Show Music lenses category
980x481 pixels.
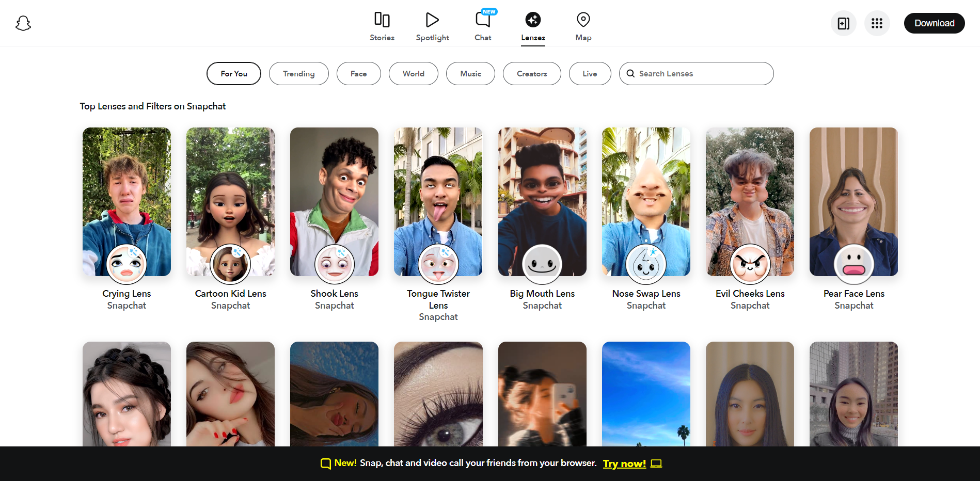470,74
